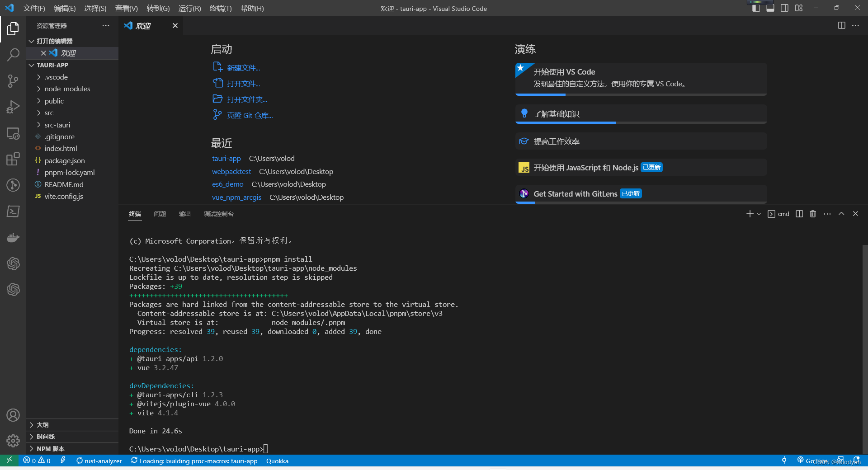This screenshot has height=470, width=868.
Task: Collapse the open editors section
Action: (x=72, y=41)
